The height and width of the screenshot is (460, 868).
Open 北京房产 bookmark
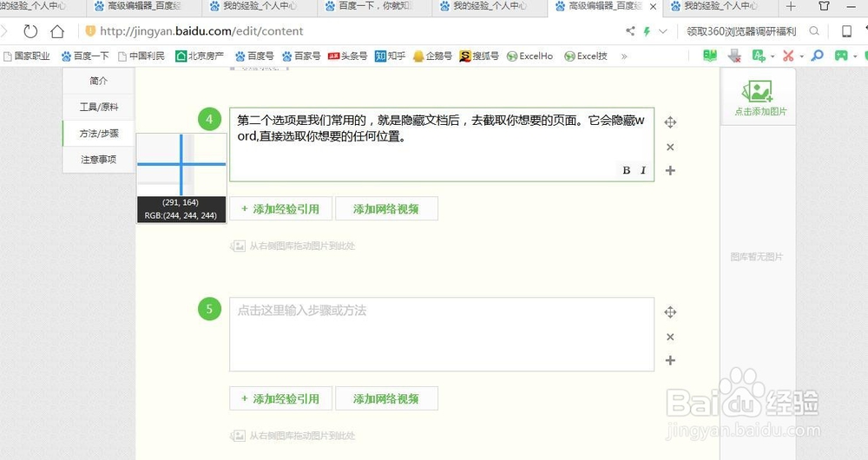(x=200, y=56)
